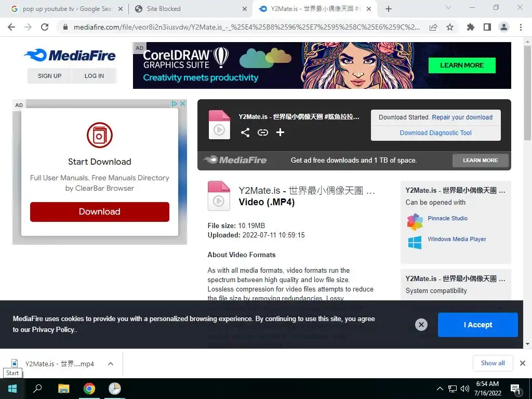Image resolution: width=532 pixels, height=399 pixels.
Task: Click the SIGN UP button
Action: coord(49,76)
